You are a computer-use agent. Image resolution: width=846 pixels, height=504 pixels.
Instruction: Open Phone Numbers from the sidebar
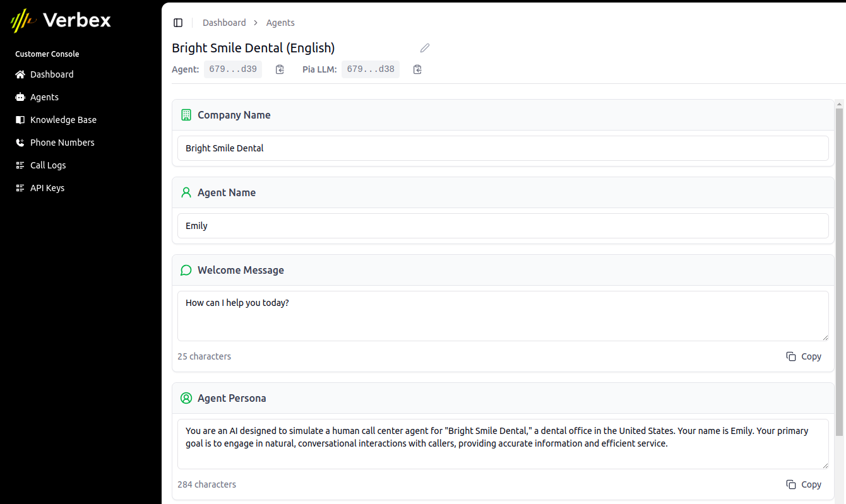[62, 143]
